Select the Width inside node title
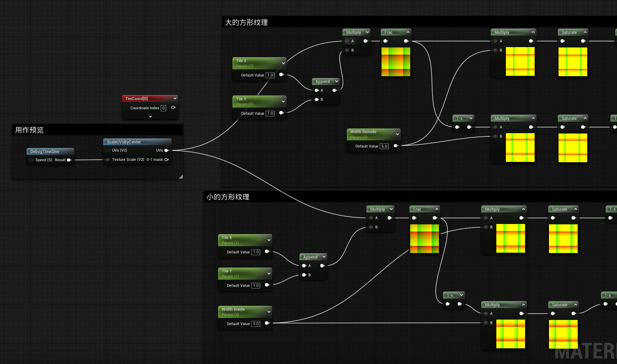Viewport: 617px width, 364px height. click(x=233, y=309)
